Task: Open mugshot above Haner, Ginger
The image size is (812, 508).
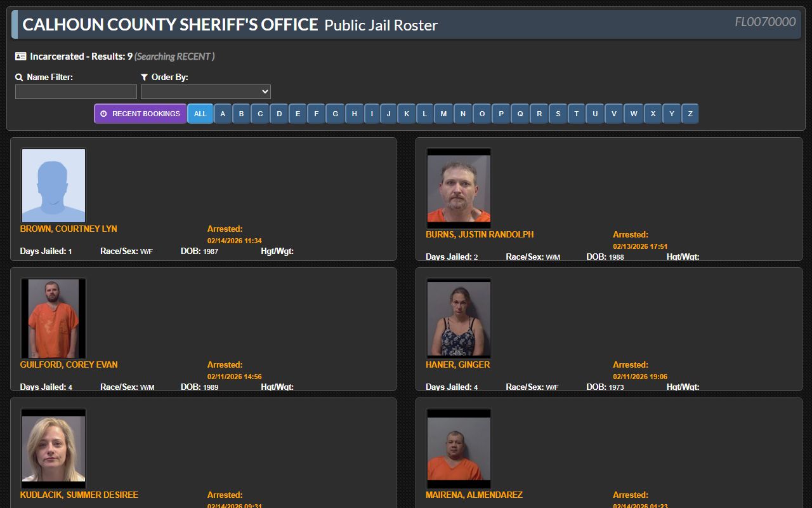Action: tap(459, 318)
